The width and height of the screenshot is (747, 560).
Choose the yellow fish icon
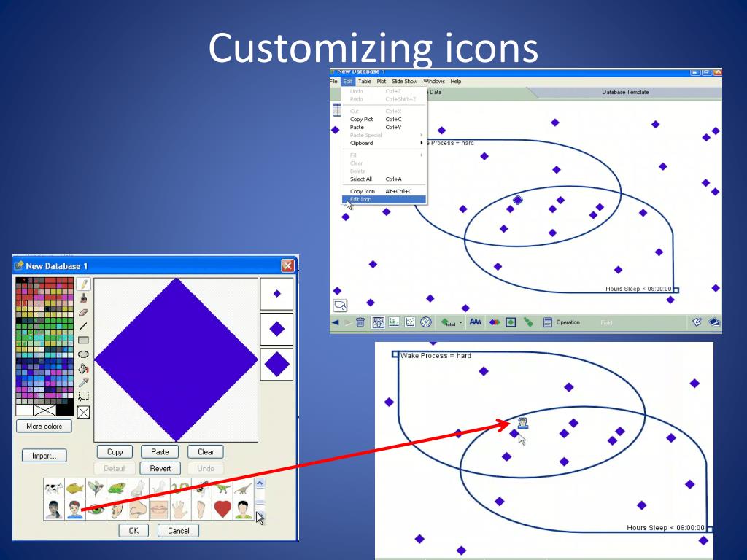point(75,488)
